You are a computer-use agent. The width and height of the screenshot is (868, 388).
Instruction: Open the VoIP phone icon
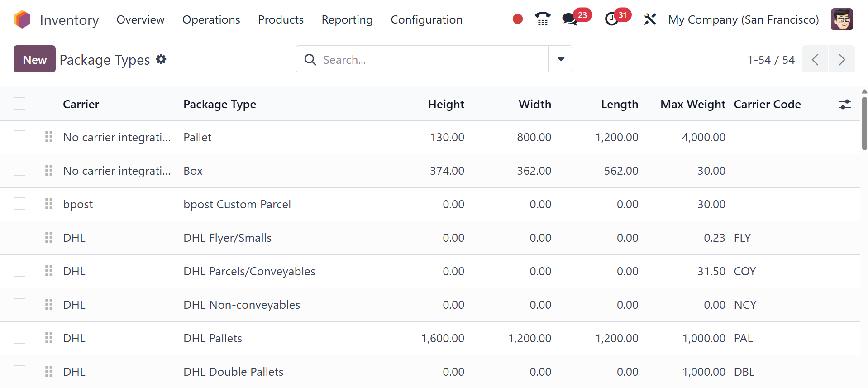tap(543, 19)
